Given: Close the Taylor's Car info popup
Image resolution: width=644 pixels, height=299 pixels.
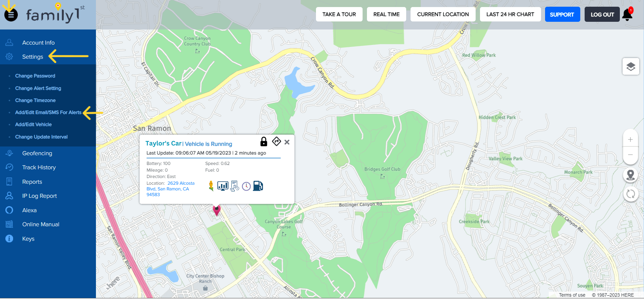Looking at the screenshot, I should tap(287, 142).
